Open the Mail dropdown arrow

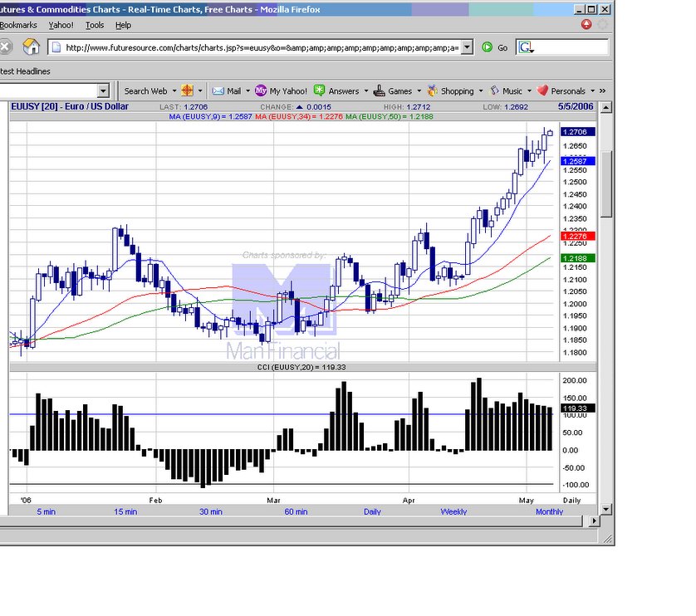pos(248,91)
